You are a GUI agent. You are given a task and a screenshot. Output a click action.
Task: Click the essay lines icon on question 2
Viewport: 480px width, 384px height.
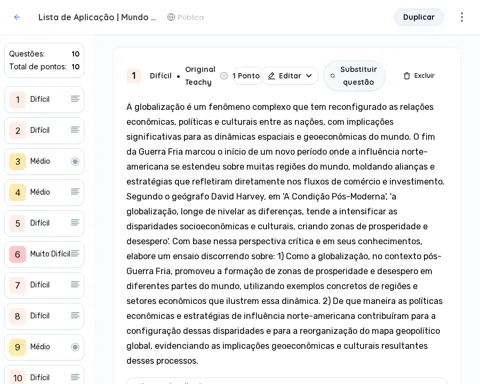[75, 130]
